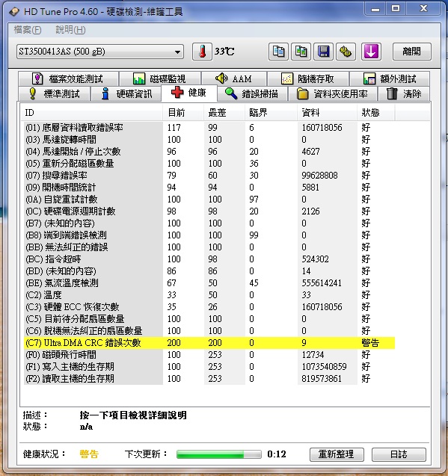Click the purple down-arrow tray icon
Screen dimensions: 448x476
(371, 52)
